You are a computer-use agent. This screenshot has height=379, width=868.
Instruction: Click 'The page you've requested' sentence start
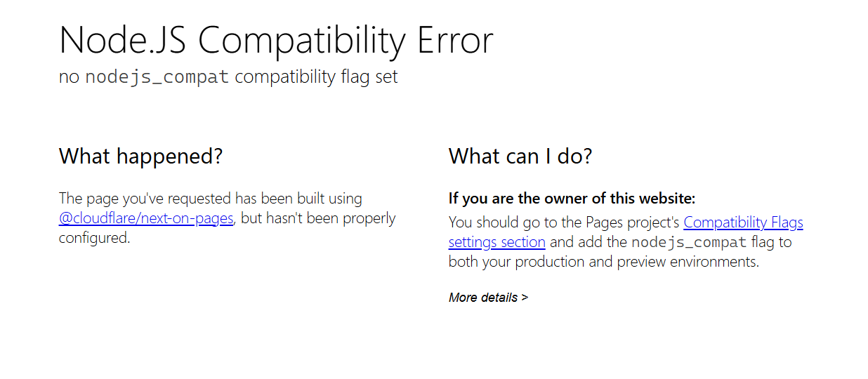click(x=133, y=199)
